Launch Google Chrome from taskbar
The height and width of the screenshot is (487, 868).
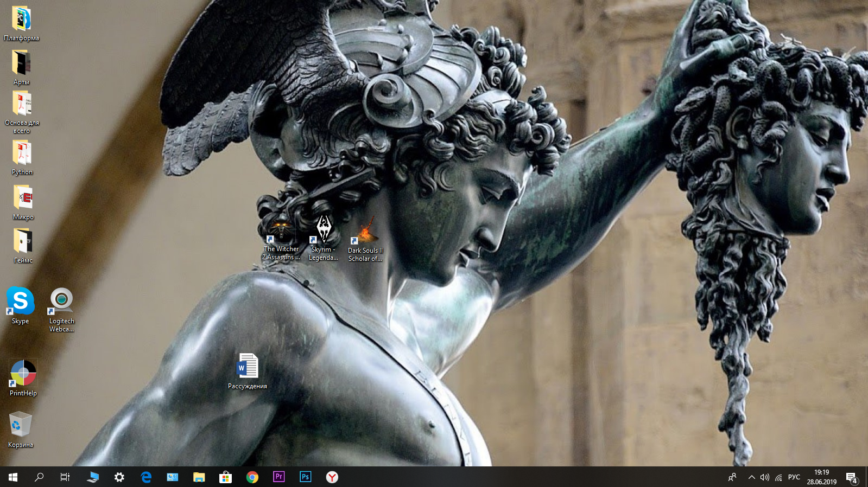tap(252, 477)
